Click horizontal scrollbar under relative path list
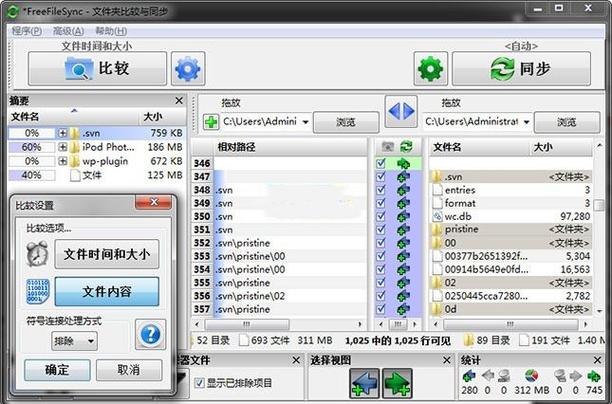The image size is (612, 404). [247, 324]
